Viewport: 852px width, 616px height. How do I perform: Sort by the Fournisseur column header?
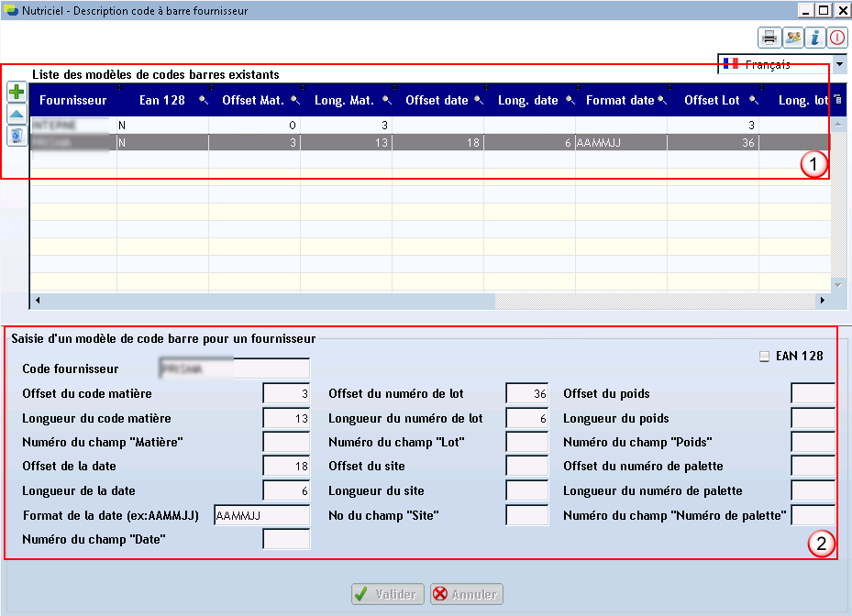click(72, 101)
